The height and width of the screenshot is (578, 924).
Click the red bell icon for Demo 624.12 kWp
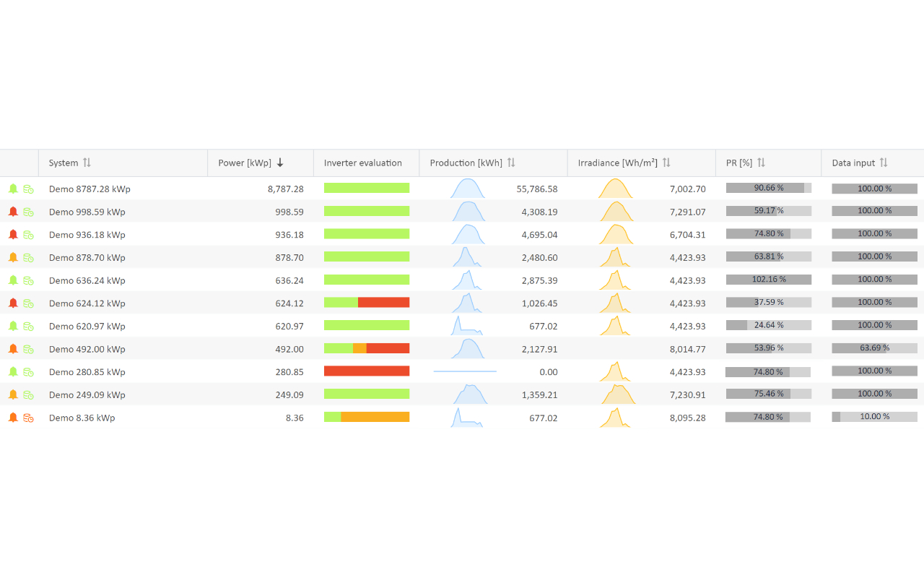click(x=13, y=303)
